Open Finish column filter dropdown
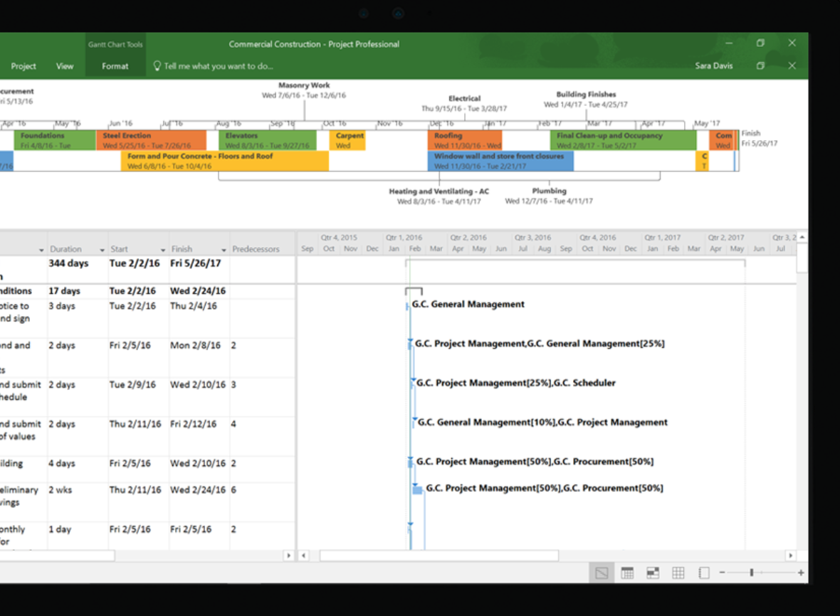 point(224,250)
